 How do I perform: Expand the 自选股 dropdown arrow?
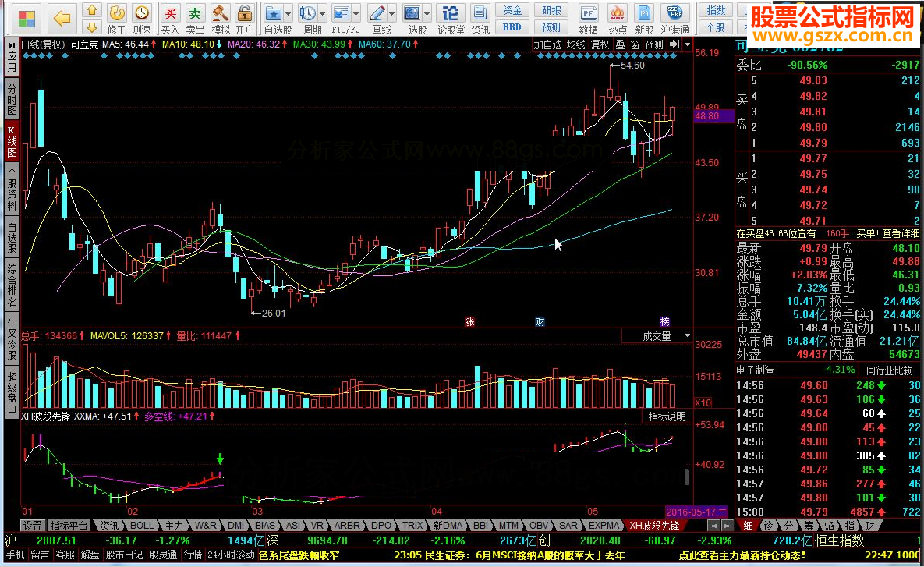click(x=289, y=13)
